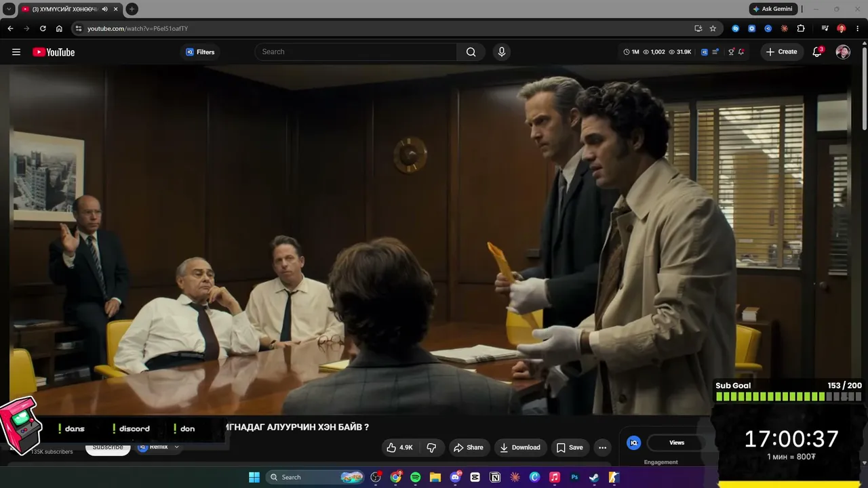Open Steam from the taskbar
The height and width of the screenshot is (488, 868).
click(594, 477)
